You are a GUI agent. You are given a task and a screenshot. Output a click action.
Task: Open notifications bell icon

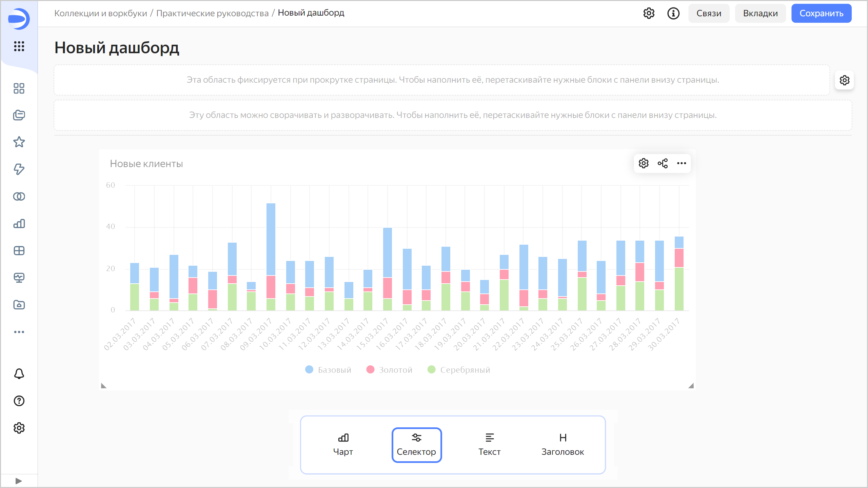pyautogui.click(x=19, y=374)
